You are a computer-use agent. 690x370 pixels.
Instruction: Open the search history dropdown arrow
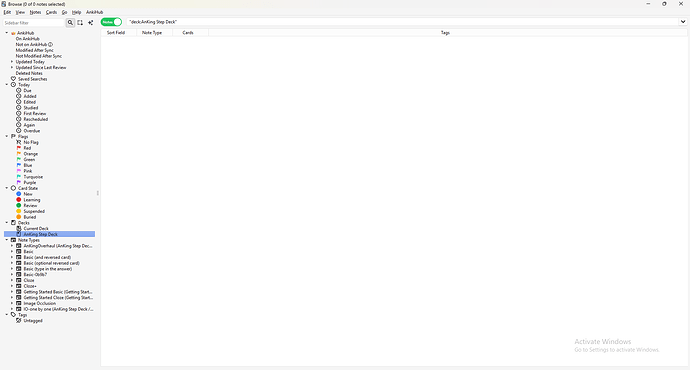683,22
